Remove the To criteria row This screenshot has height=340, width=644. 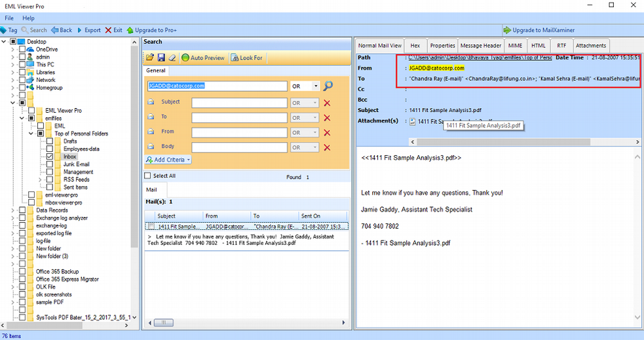(x=327, y=118)
